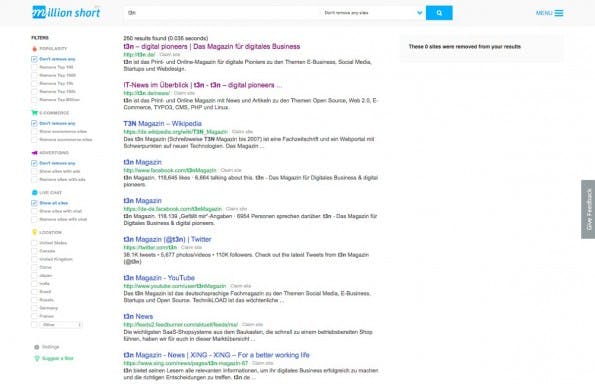Expand the Other location dropdown

point(61,325)
